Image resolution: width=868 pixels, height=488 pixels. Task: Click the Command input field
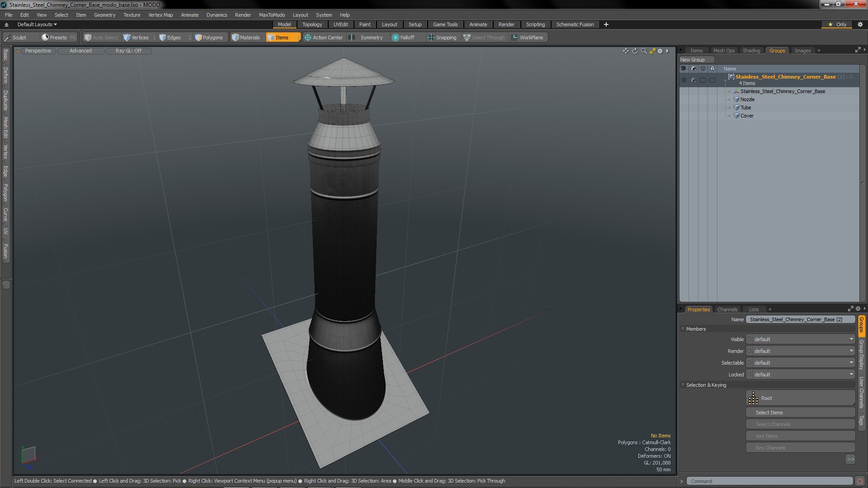coord(769,481)
